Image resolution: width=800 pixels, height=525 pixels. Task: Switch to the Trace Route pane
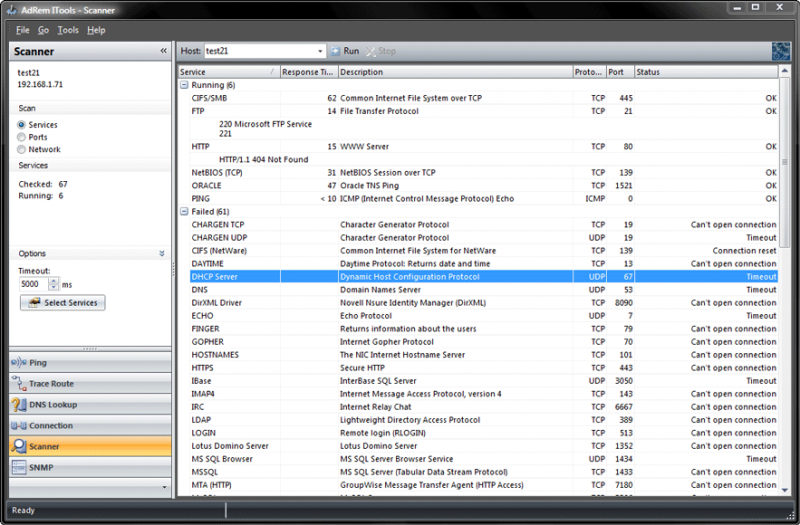pos(90,384)
